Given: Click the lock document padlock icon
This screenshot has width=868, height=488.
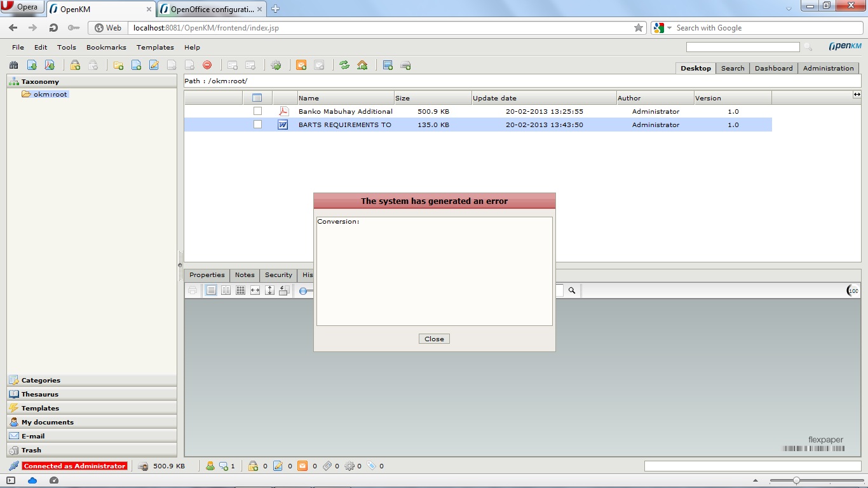Looking at the screenshot, I should pos(75,65).
